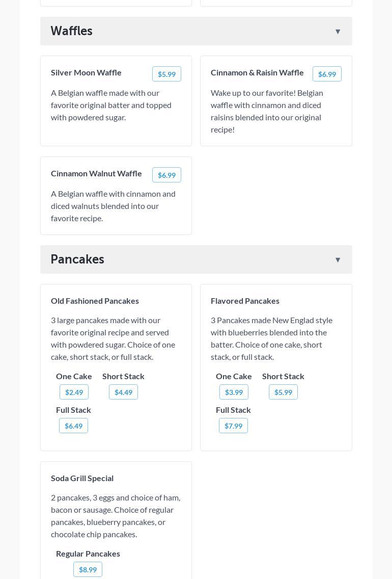The height and width of the screenshot is (579, 392).
Task: Choose Old Fashioned Pancakes One Cake $2.49
Action: click(74, 392)
